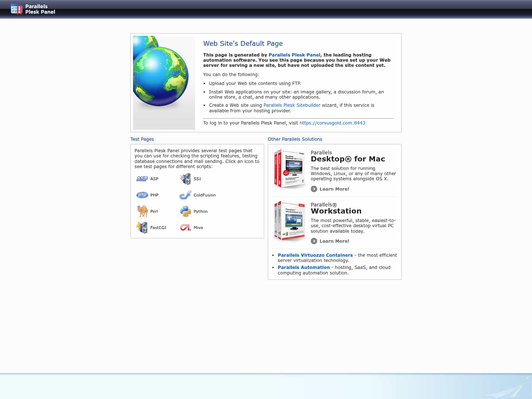Open the Parallels Plesk Sitebuilder link

coord(292,105)
